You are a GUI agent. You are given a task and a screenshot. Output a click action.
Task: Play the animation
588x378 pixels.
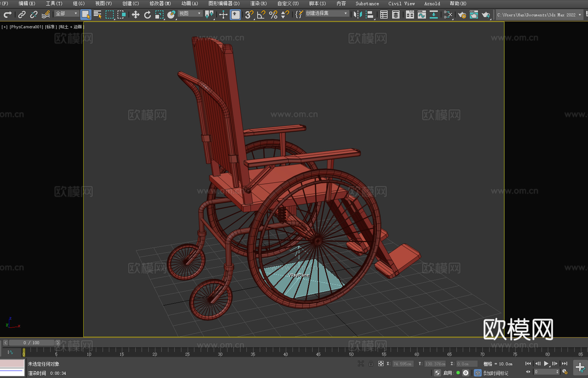(546, 364)
